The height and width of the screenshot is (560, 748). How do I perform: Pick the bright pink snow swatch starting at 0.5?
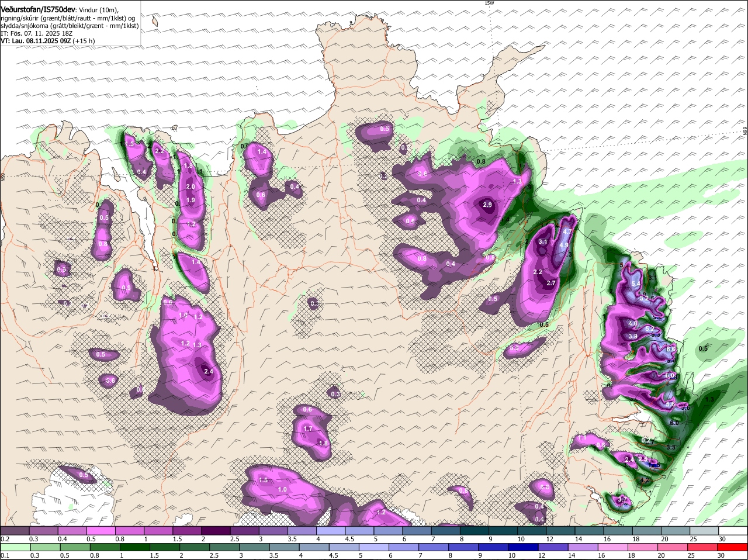[101, 530]
